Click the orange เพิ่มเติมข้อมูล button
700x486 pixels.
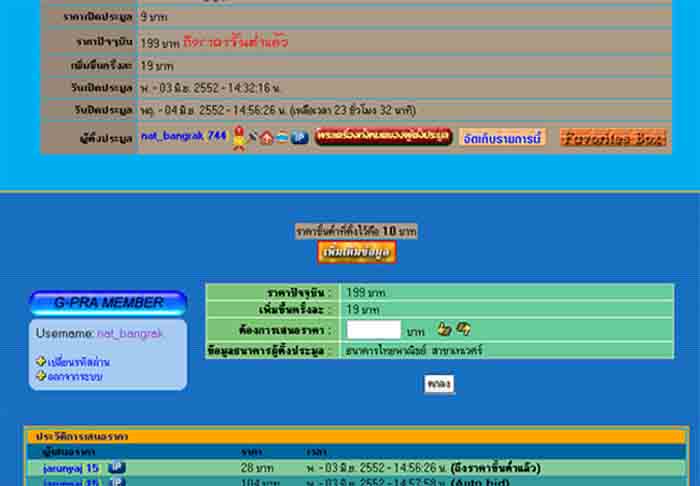[357, 253]
